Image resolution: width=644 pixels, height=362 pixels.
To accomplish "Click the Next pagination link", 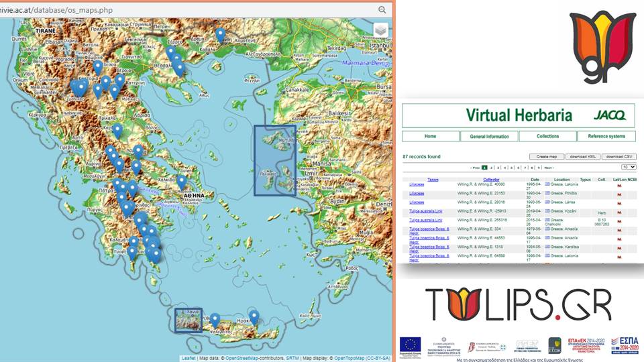I will (x=549, y=168).
